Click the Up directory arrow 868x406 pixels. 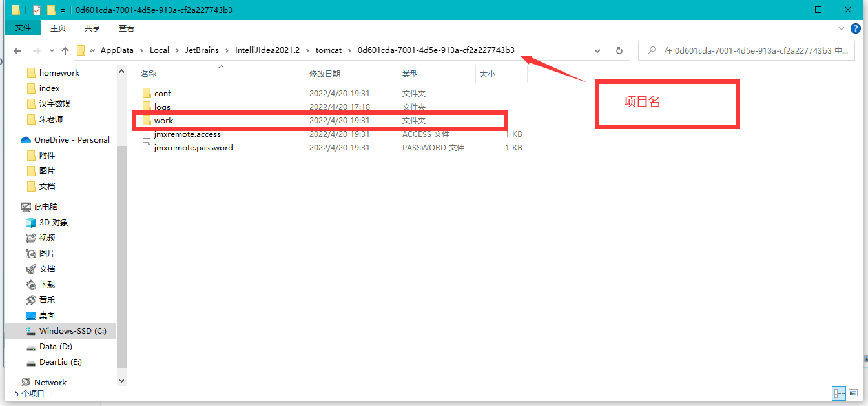pos(65,51)
